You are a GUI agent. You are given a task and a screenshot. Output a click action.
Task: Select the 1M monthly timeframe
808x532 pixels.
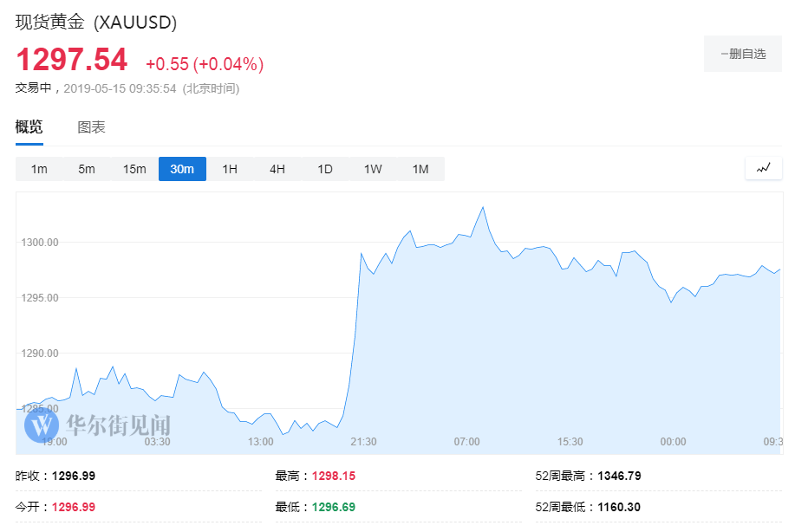(x=421, y=169)
